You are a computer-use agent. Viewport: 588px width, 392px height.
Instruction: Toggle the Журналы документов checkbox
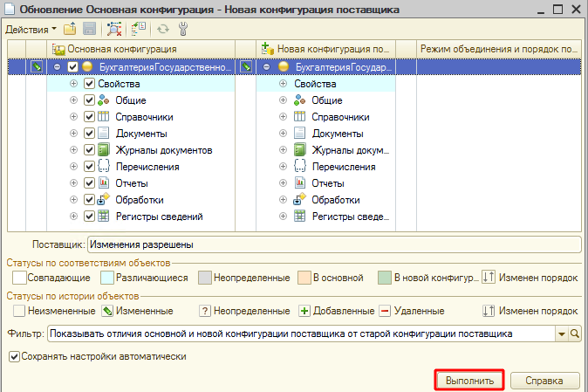[89, 149]
